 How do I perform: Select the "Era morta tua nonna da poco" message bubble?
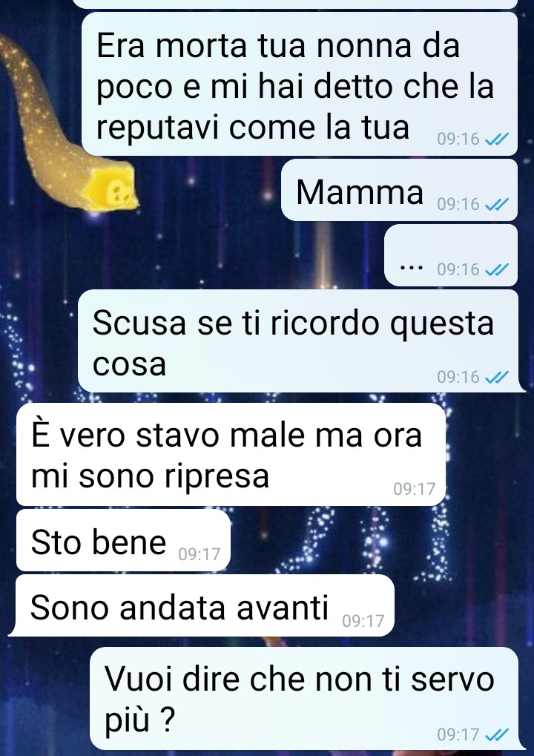click(300, 84)
